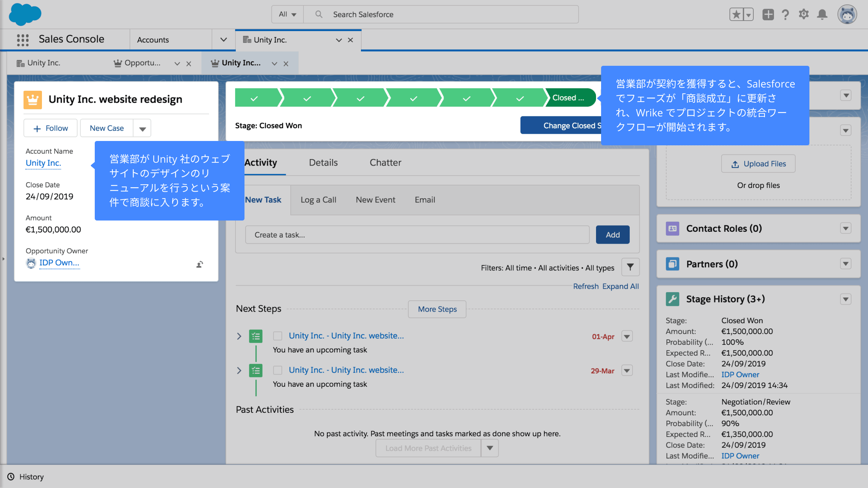Open History in the utility bar
The height and width of the screenshot is (488, 868).
click(x=25, y=477)
